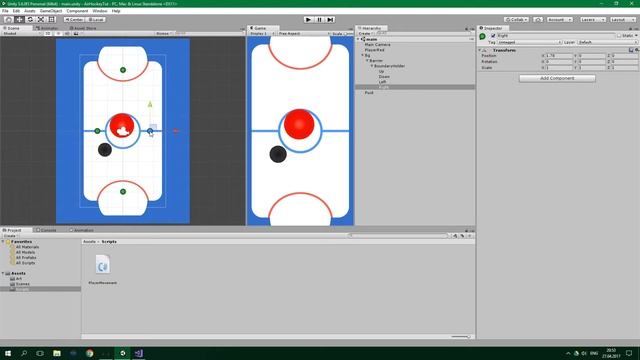Open the File menu

5,11
